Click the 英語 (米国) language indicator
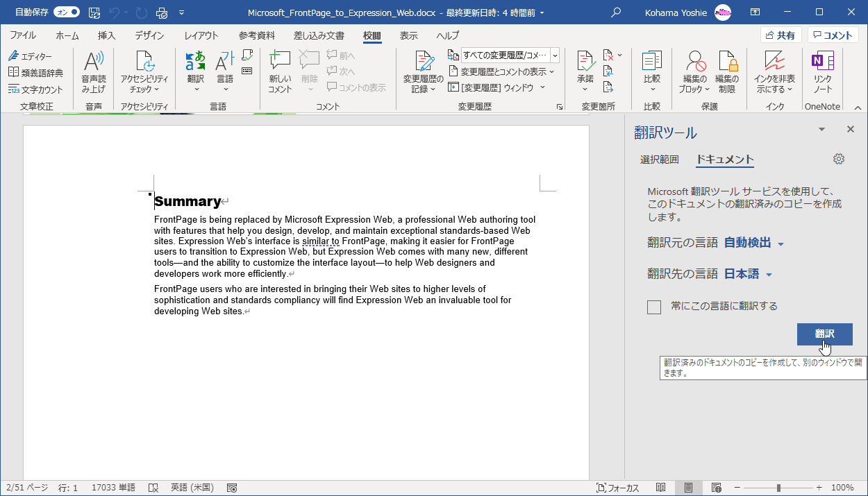 click(192, 488)
